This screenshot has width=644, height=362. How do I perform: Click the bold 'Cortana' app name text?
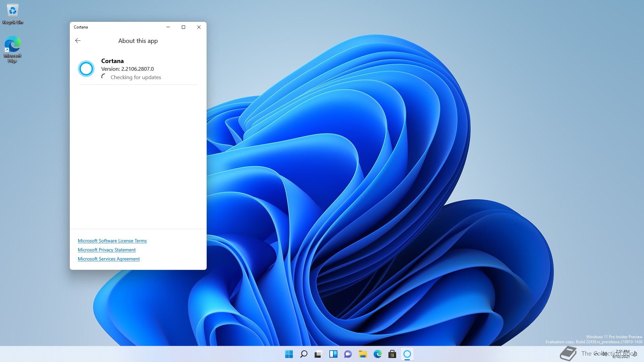point(112,61)
